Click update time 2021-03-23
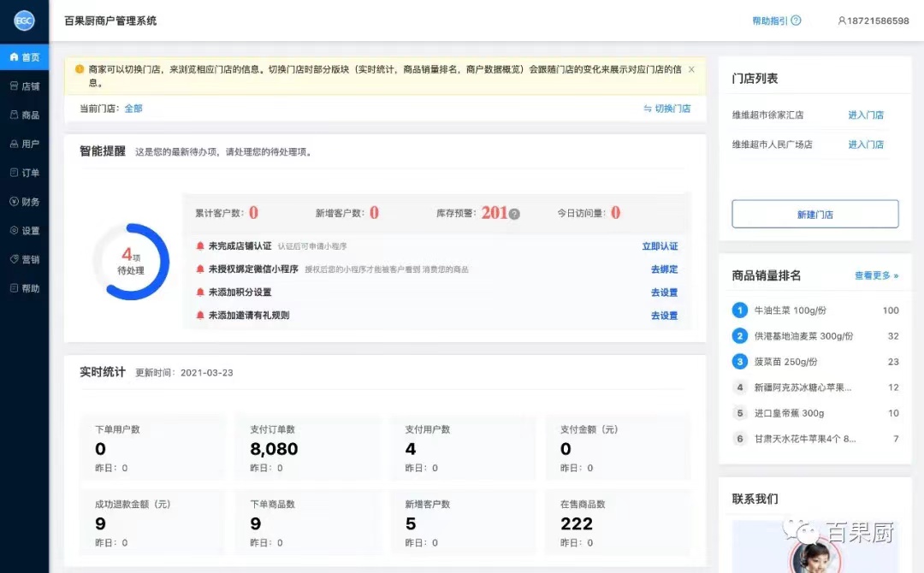Screen dimensions: 924x573 [x=207, y=373]
